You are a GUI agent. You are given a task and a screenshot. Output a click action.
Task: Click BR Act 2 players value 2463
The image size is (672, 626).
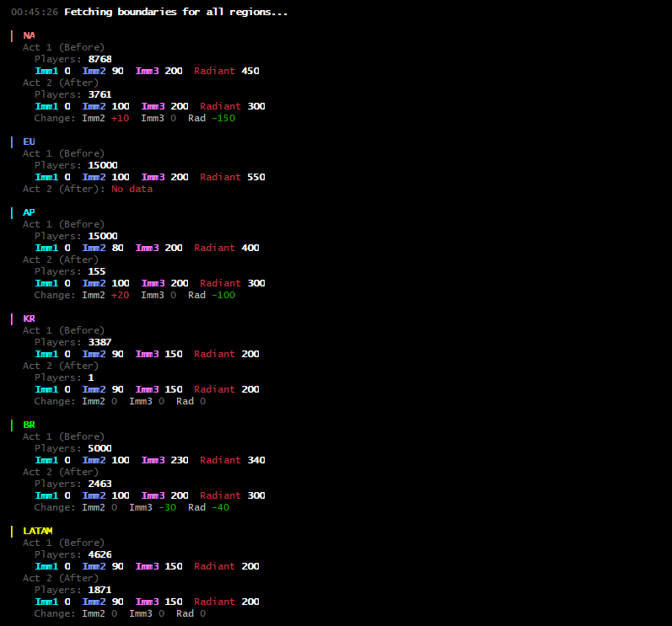point(99,484)
